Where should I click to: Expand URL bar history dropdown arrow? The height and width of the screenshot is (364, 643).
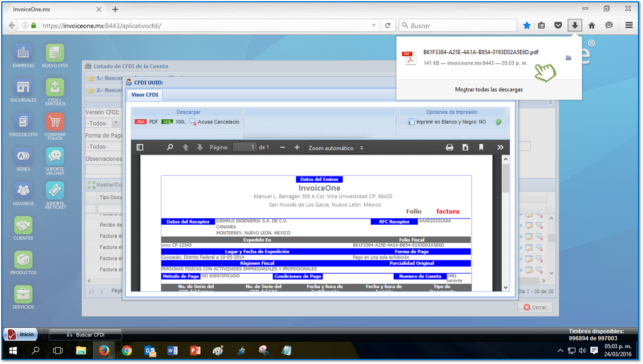tap(374, 26)
